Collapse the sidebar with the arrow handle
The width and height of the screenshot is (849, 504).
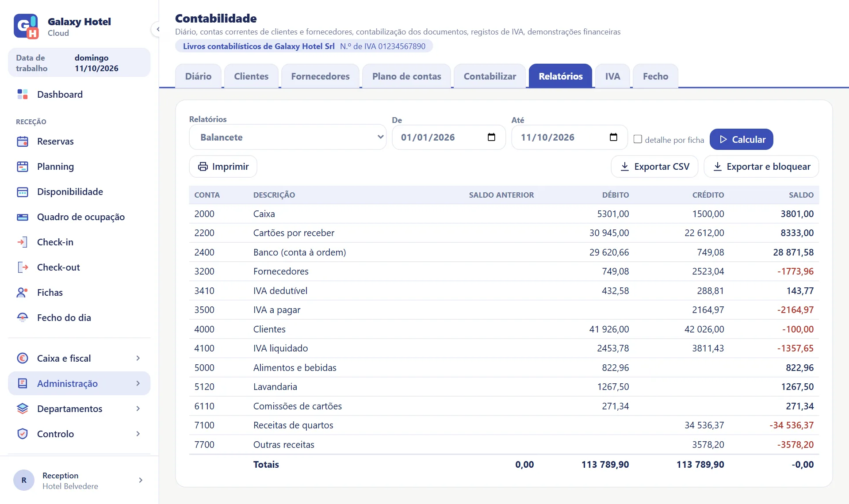coord(157,30)
